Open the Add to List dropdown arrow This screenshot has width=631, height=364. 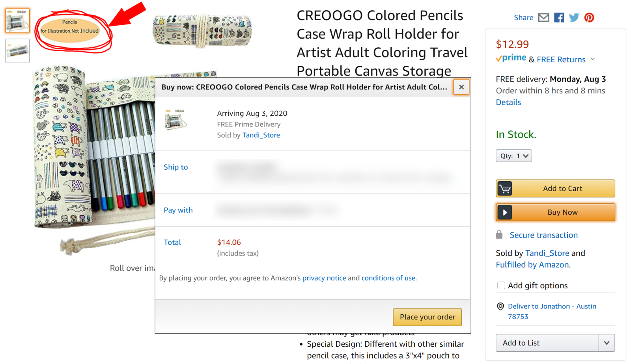coord(607,343)
